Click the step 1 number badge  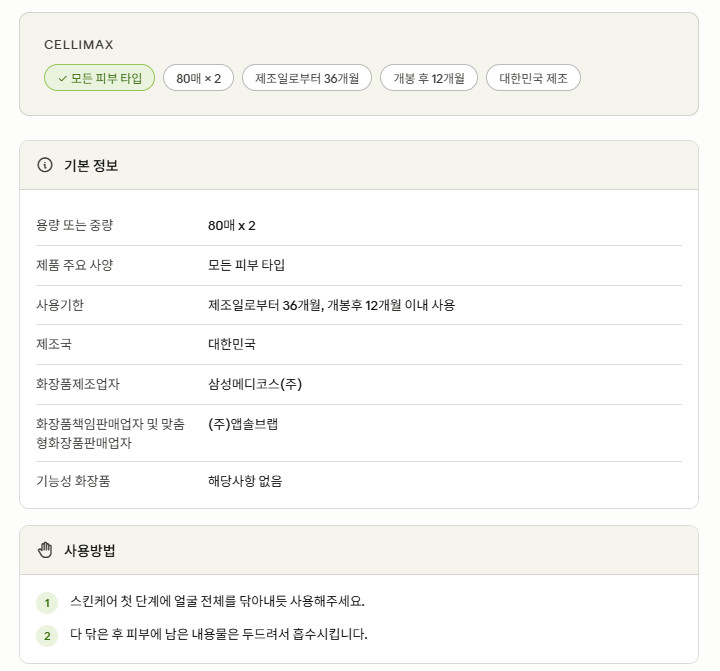pos(47,603)
